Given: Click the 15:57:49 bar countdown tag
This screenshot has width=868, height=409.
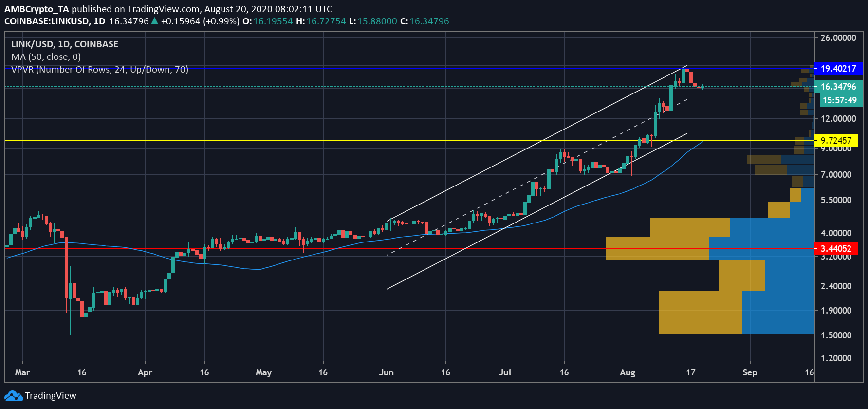Looking at the screenshot, I should click(839, 100).
